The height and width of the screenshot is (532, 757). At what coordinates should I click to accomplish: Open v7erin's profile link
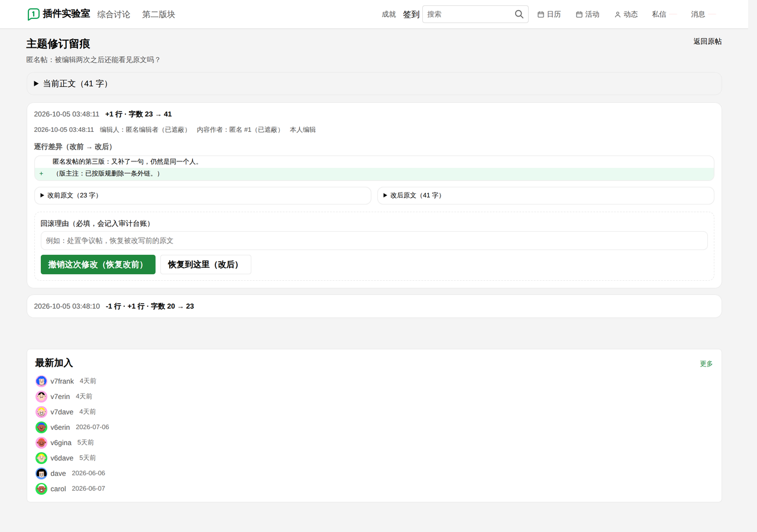[x=60, y=397]
